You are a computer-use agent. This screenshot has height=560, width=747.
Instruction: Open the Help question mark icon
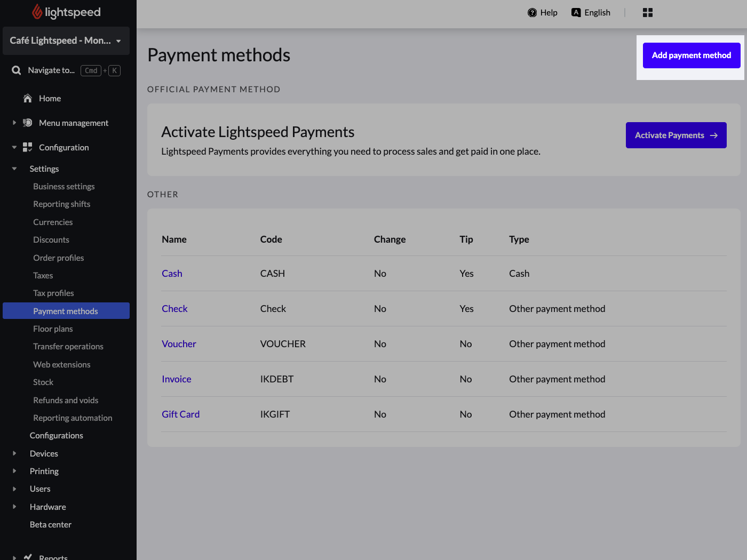[x=532, y=13]
